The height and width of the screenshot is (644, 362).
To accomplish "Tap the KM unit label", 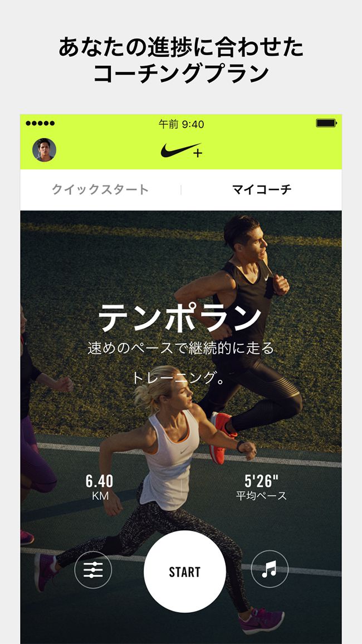I will tap(100, 496).
